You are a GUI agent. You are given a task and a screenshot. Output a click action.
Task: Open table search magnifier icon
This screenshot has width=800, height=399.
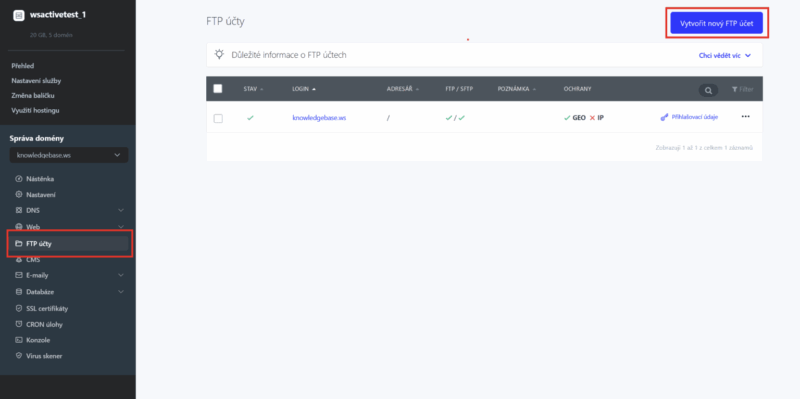708,90
